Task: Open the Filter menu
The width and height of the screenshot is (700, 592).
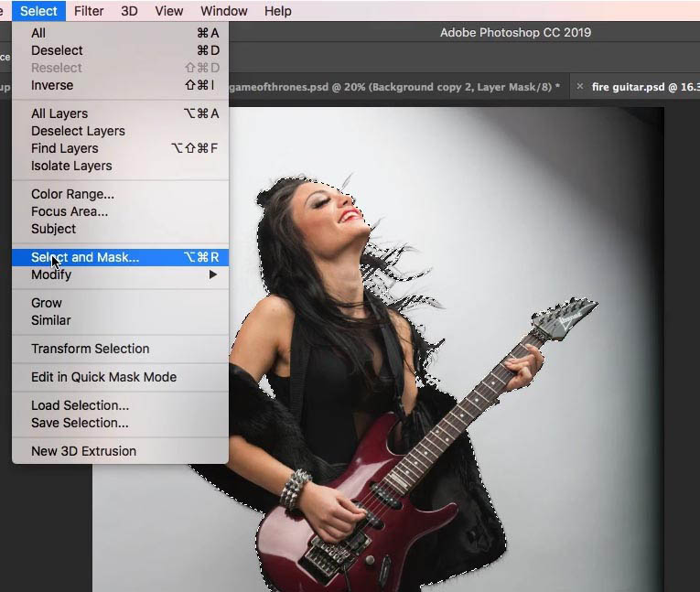Action: tap(89, 11)
